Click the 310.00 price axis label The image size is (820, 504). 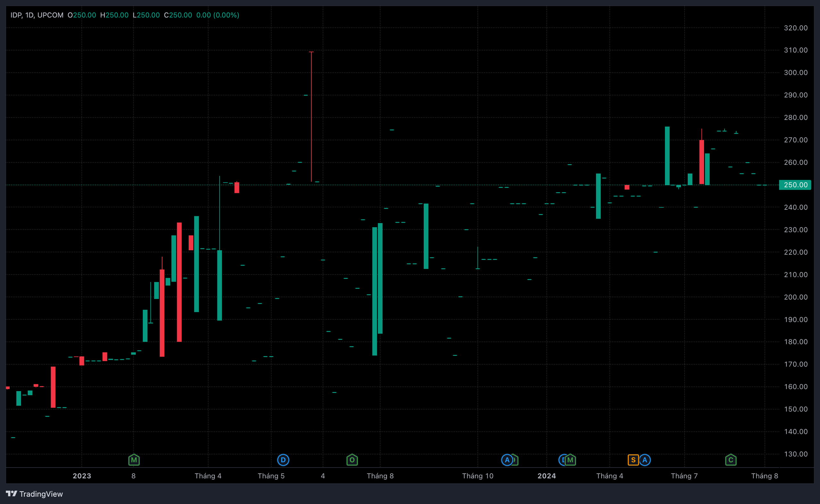(796, 50)
